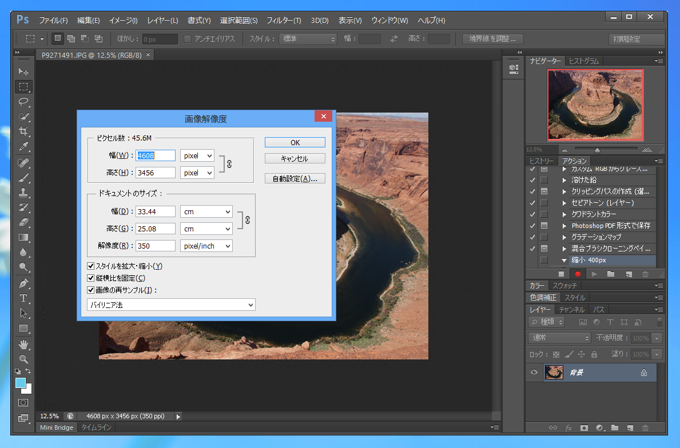Select the Healing Brush tool
The image size is (680, 448).
point(23,163)
